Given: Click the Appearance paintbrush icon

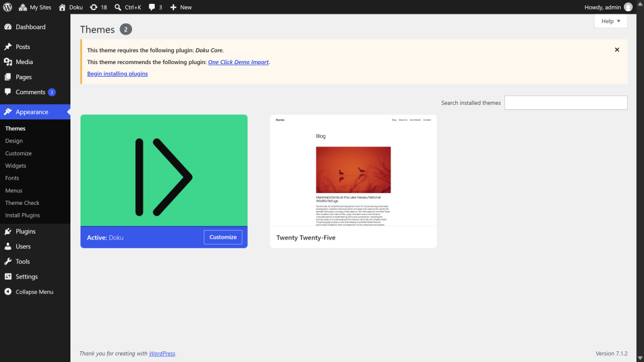Looking at the screenshot, I should point(8,112).
